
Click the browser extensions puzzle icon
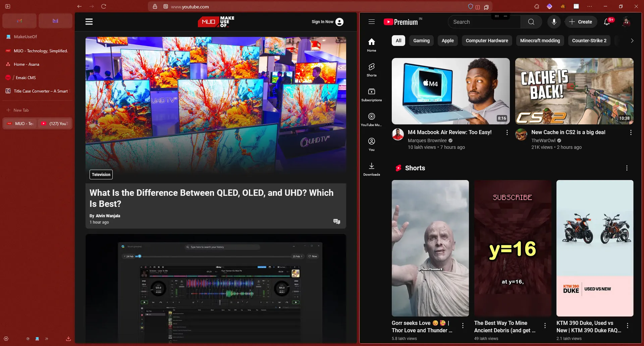click(536, 6)
